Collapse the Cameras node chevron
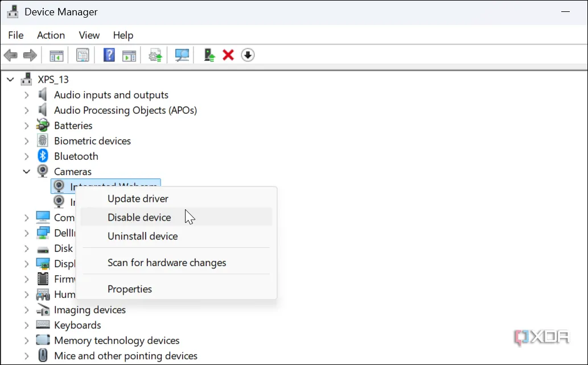This screenshot has height=365, width=588. (26, 172)
